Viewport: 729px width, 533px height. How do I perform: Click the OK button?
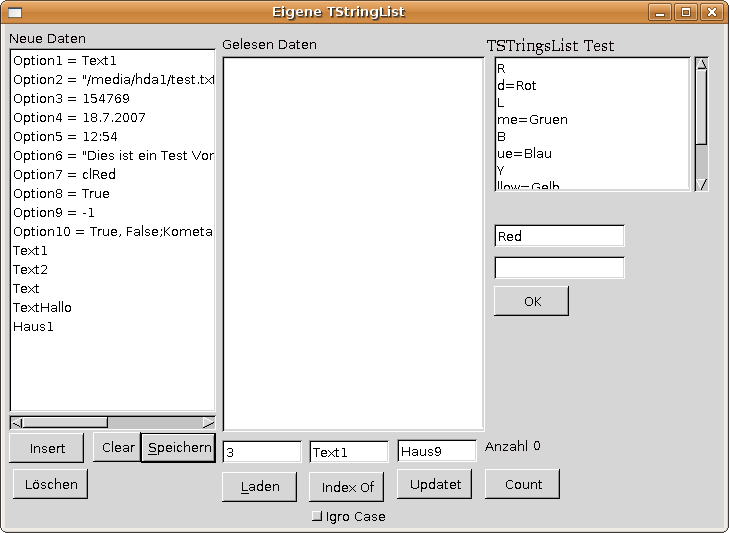[x=531, y=301]
